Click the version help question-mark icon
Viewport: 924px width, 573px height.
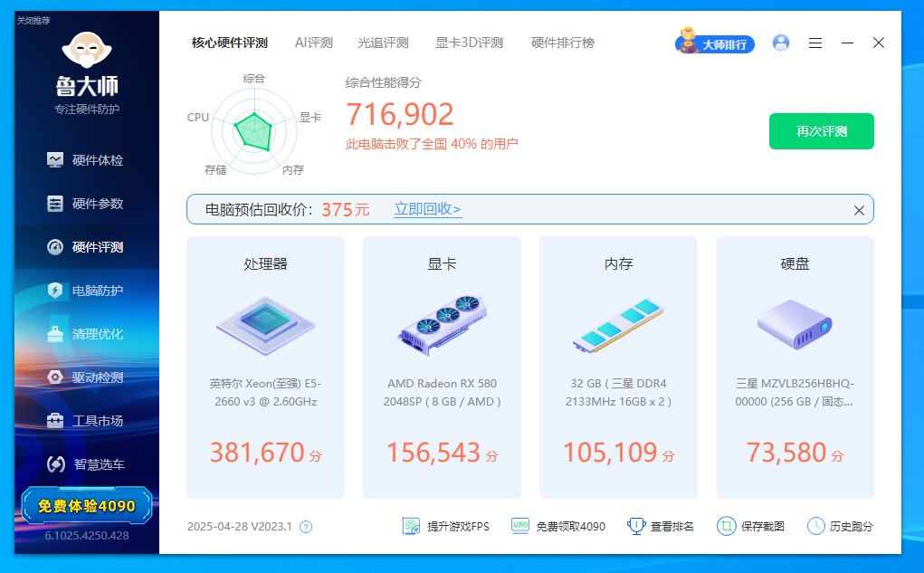point(306,527)
